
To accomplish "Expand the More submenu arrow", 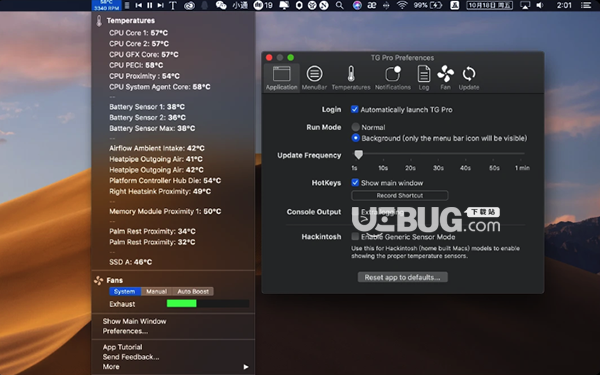I will pos(246,367).
